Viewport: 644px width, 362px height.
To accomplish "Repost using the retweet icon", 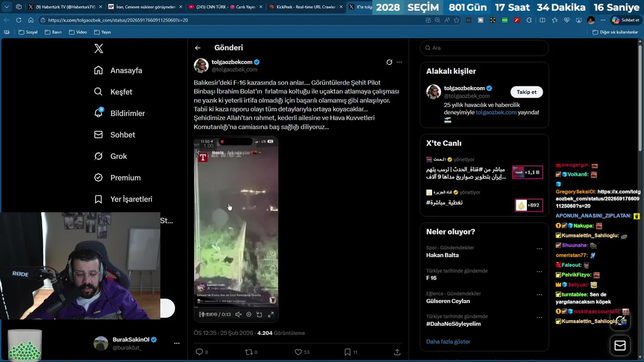I will [248, 352].
